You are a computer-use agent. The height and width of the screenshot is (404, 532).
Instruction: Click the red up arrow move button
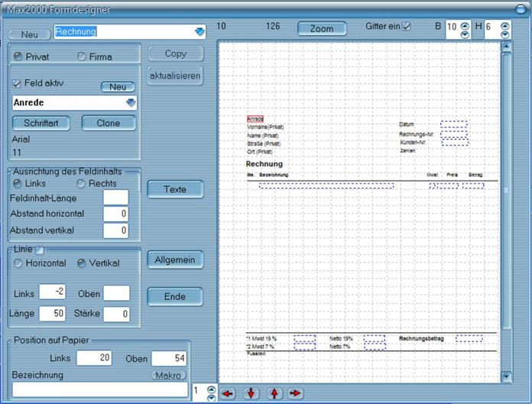(274, 393)
